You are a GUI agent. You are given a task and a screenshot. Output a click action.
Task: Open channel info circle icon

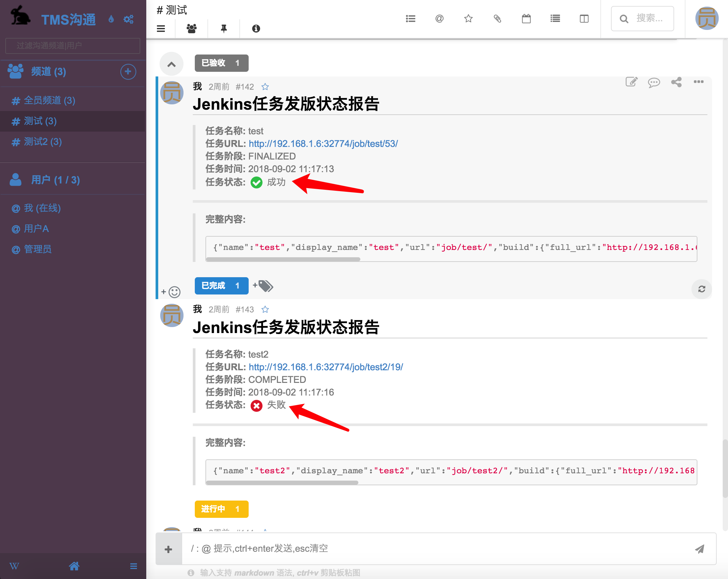pos(256,29)
